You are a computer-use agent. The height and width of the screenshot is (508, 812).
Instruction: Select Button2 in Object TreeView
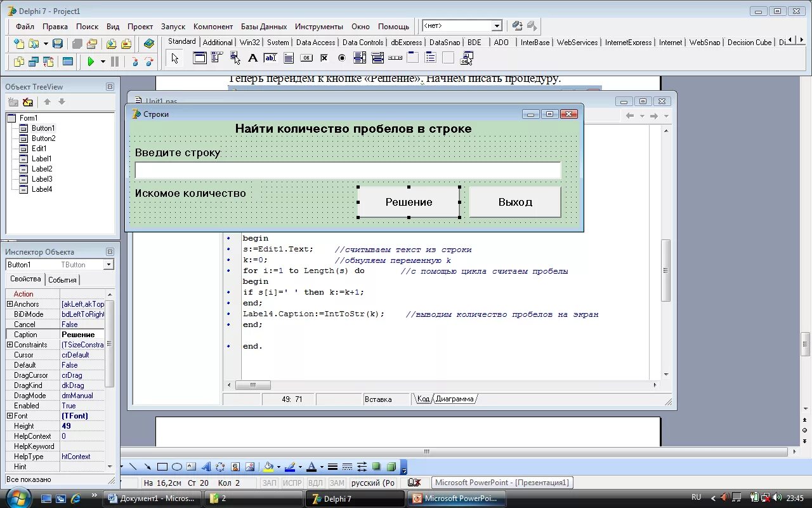pos(44,138)
